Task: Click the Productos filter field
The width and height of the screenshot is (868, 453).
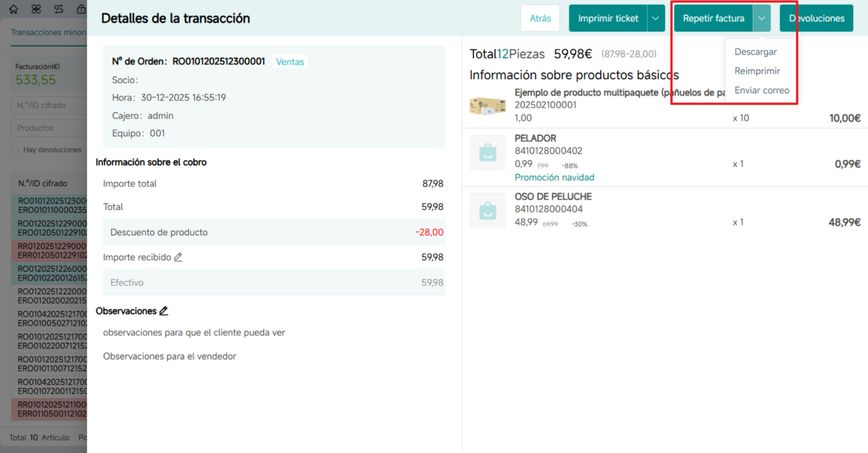Action: pyautogui.click(x=49, y=128)
